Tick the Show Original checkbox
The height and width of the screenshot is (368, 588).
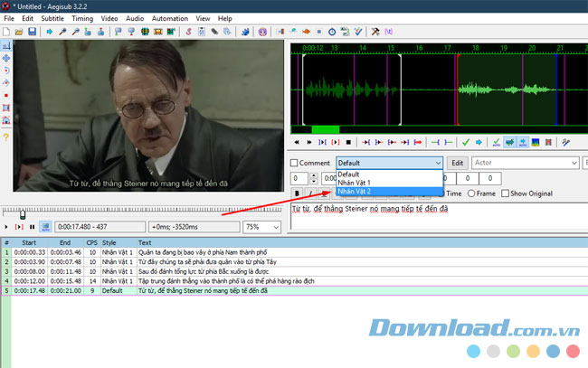click(506, 193)
